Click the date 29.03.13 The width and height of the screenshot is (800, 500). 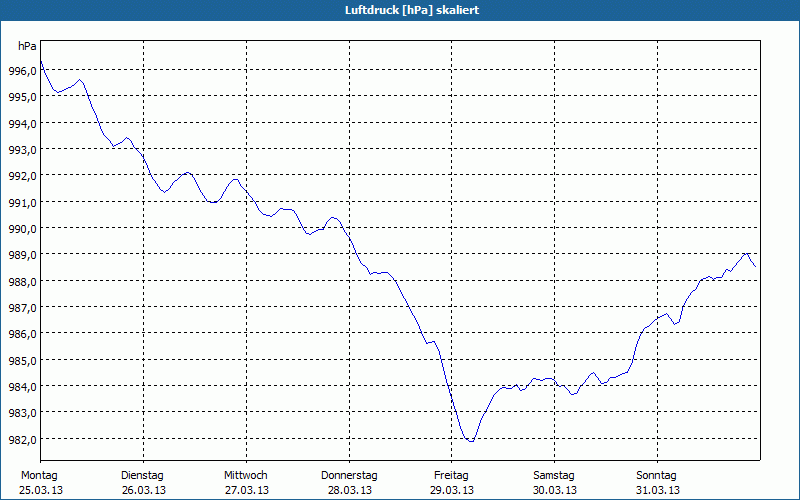(x=452, y=490)
